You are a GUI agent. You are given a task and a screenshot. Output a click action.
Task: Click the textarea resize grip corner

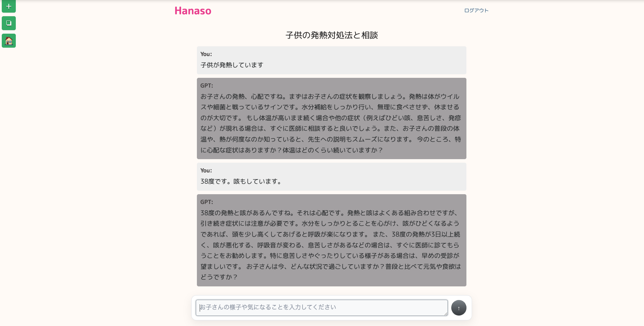(446, 313)
